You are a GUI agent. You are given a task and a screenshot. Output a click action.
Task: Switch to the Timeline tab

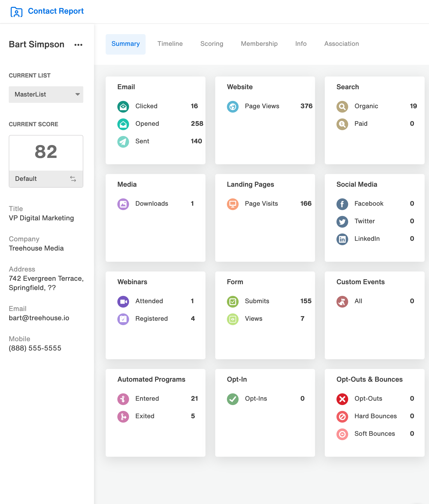pyautogui.click(x=170, y=44)
